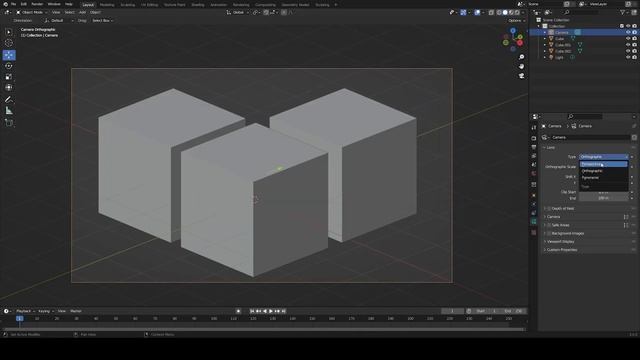Toggle viewport visibility eye for Light

628,58
